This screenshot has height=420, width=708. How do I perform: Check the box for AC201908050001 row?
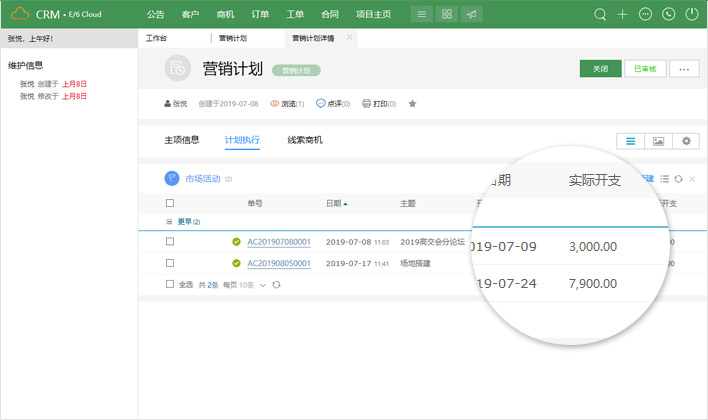pyautogui.click(x=170, y=263)
